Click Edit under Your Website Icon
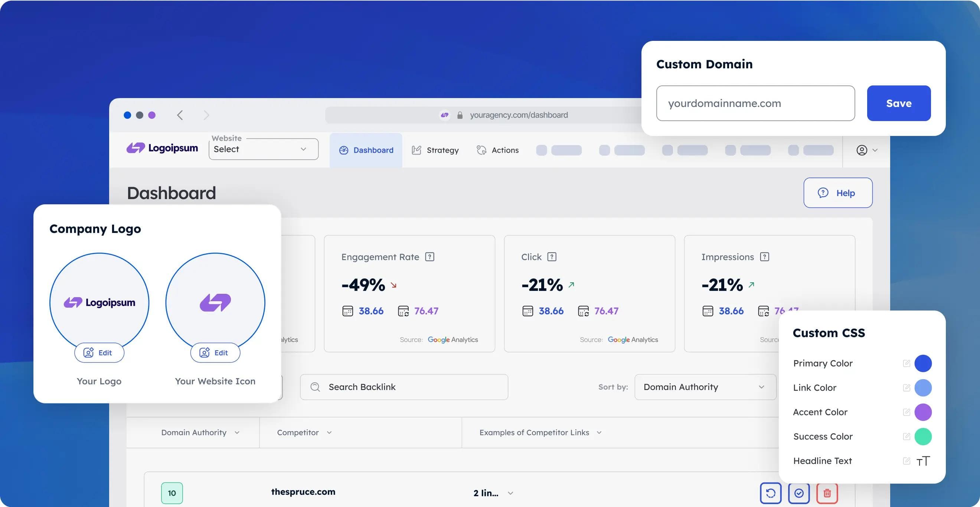The width and height of the screenshot is (980, 507). tap(215, 353)
